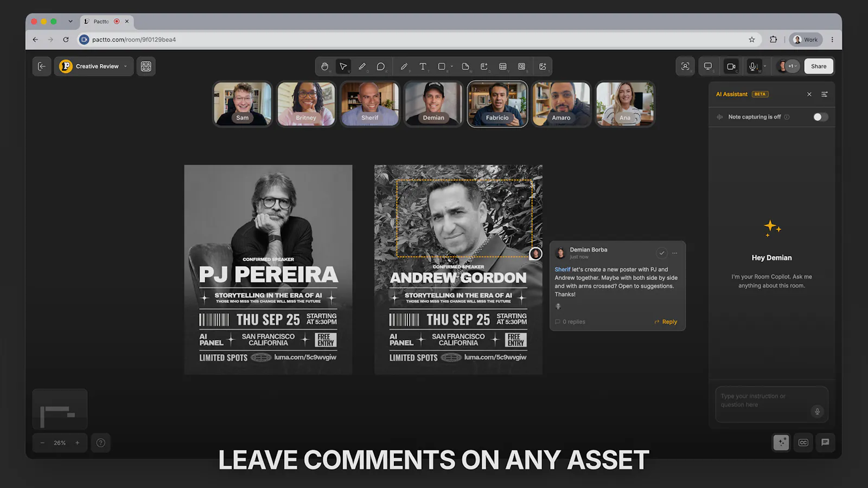Click the Sherif mention in comment
The height and width of the screenshot is (488, 868).
coord(563,269)
